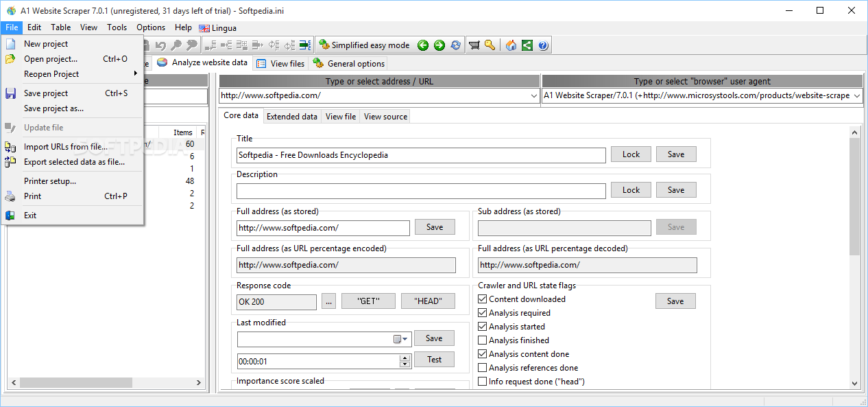Click the green back arrow icon
Screen dimensions: 868x407
[423, 45]
